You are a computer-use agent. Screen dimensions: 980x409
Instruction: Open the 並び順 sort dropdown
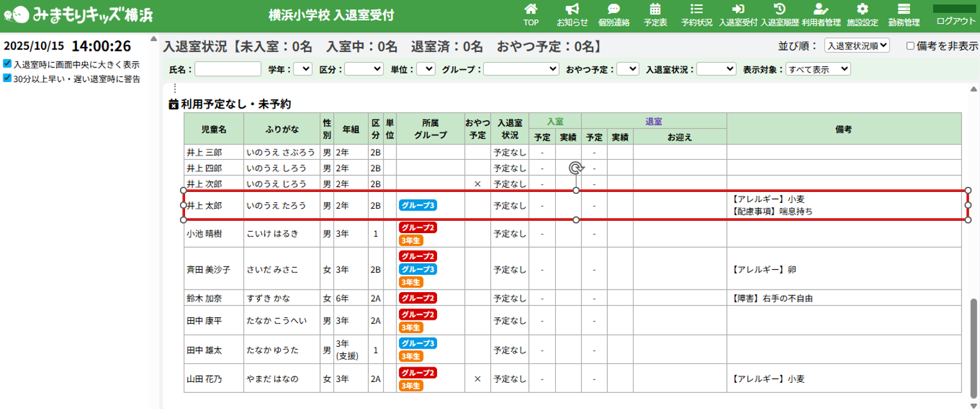(x=856, y=46)
